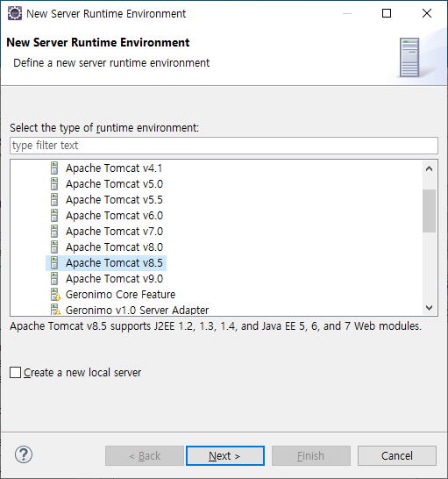Click the Eclipse icon in the title bar
This screenshot has height=479, width=448.
14,14
